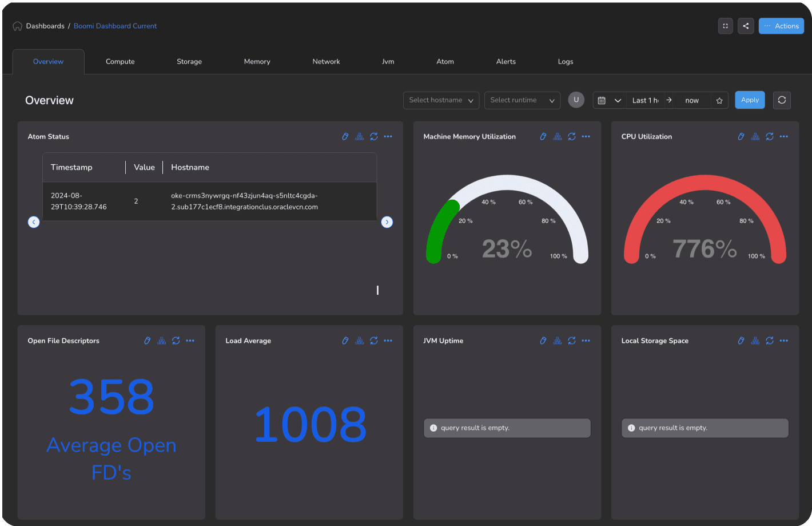Open more options on Local Storage Space
This screenshot has width=812, height=526.
pyautogui.click(x=784, y=341)
